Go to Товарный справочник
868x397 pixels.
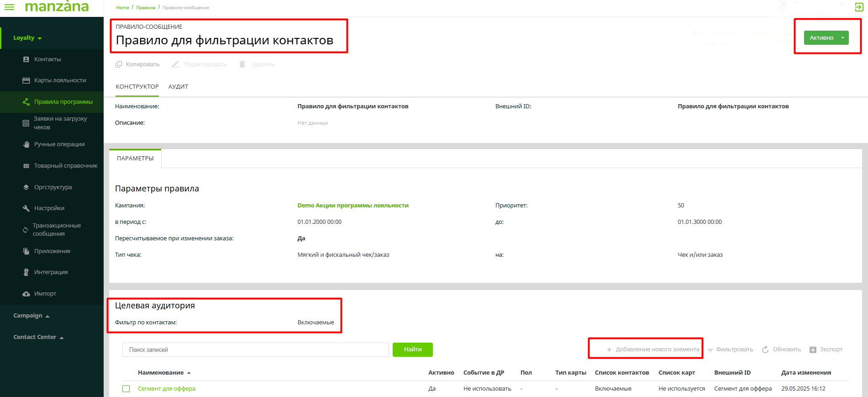click(x=66, y=166)
